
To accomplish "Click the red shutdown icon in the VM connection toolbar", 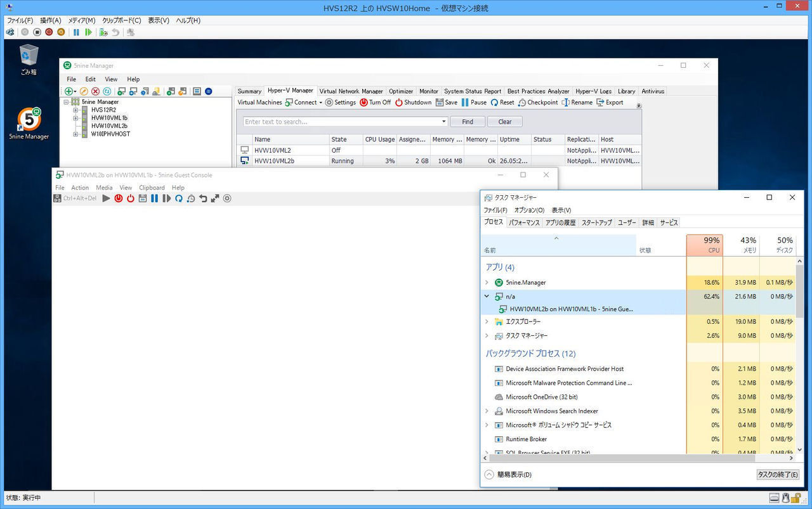I will tap(49, 32).
